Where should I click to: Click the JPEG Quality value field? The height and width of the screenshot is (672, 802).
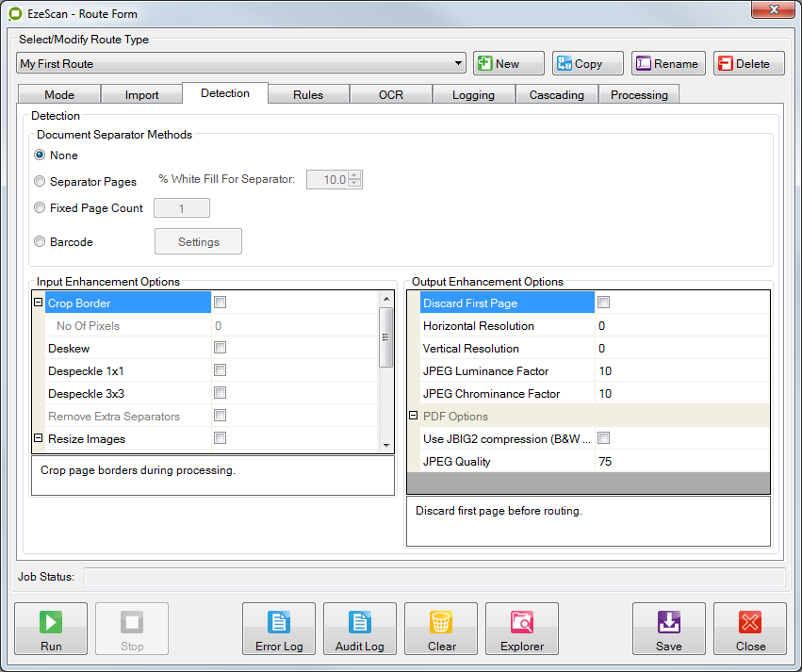[680, 461]
